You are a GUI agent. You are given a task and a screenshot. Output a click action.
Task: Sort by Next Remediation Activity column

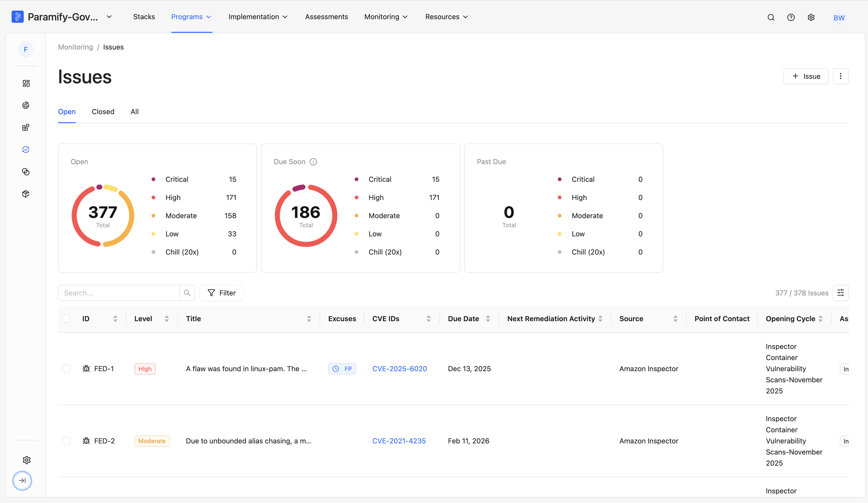(600, 319)
